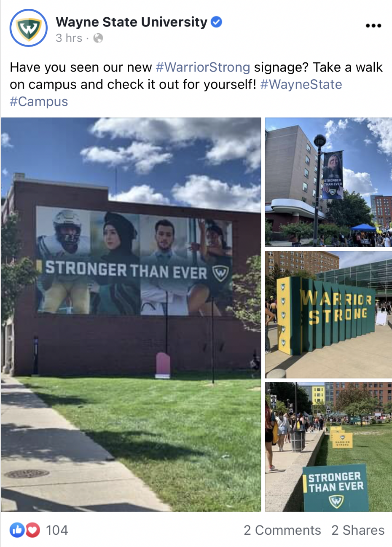Open the 2 Shares link
Viewport: 392px width, 547px height.
358,530
